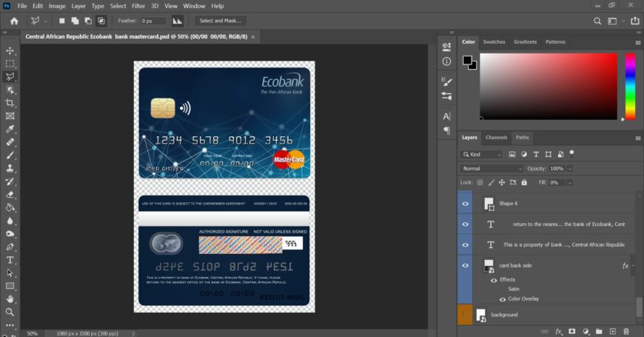Switch to the Swatches tab

[x=494, y=42]
